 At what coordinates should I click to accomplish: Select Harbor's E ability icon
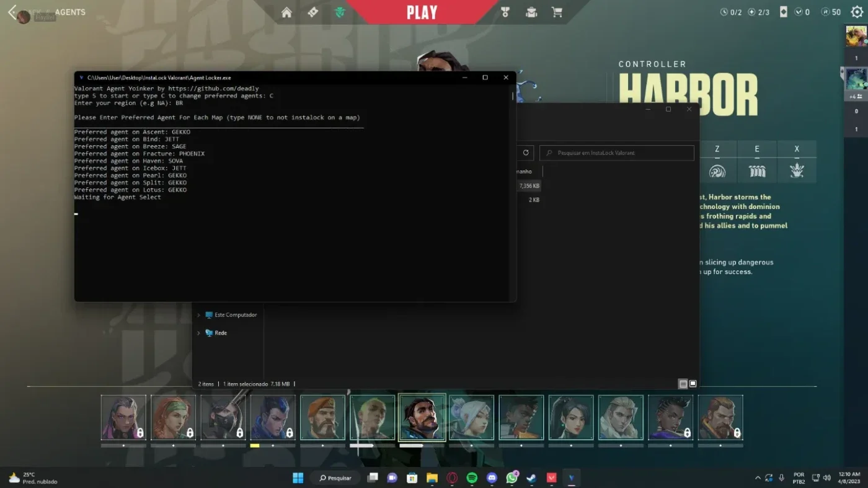[757, 171]
